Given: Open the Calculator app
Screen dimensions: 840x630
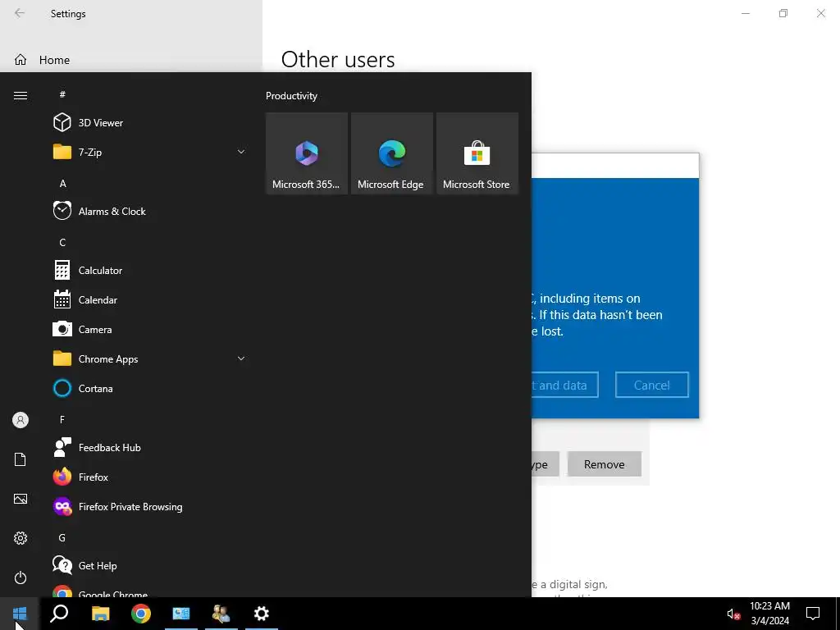Looking at the screenshot, I should click(150, 271).
